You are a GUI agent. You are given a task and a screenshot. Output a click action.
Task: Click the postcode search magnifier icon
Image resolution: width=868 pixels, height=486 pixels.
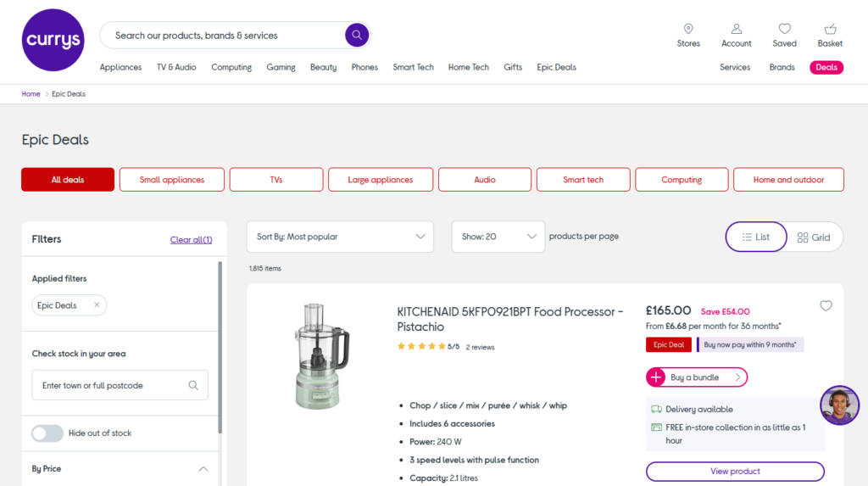click(x=193, y=385)
